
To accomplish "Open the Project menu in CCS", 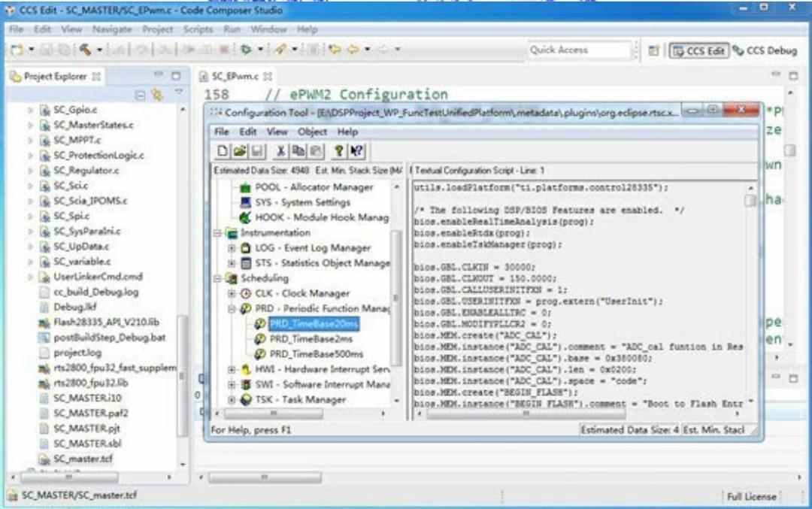I will (x=157, y=29).
